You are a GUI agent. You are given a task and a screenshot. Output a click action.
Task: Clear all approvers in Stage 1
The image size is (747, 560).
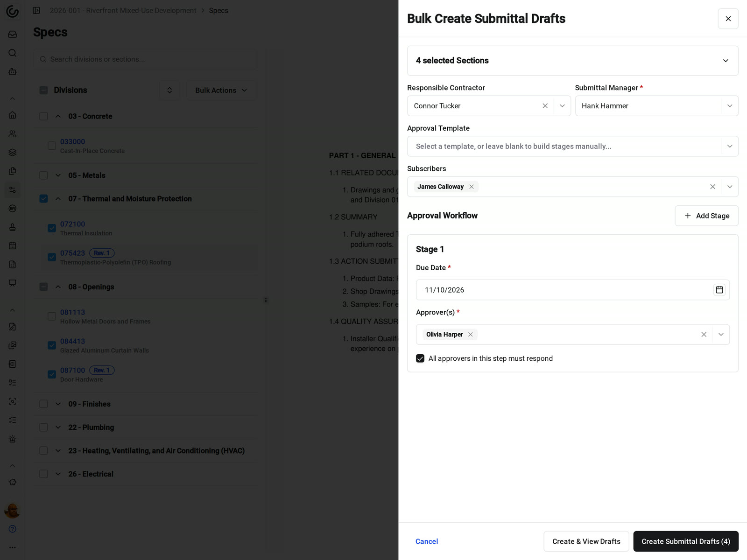click(x=704, y=335)
